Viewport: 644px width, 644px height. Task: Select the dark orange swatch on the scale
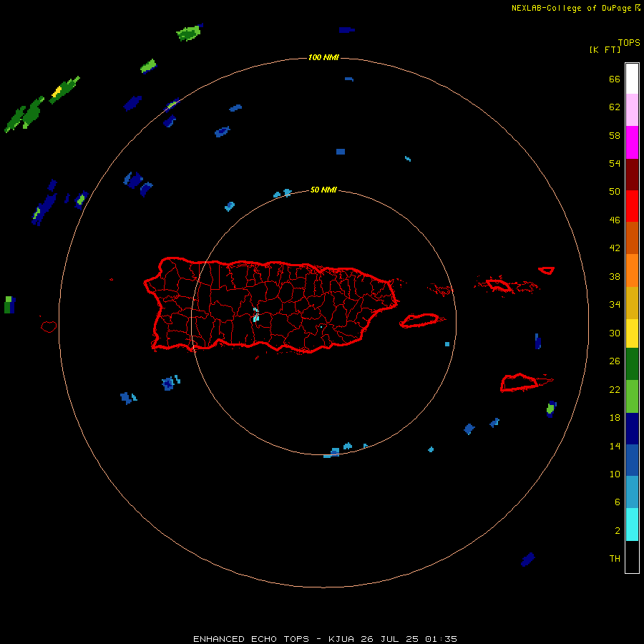632,238
